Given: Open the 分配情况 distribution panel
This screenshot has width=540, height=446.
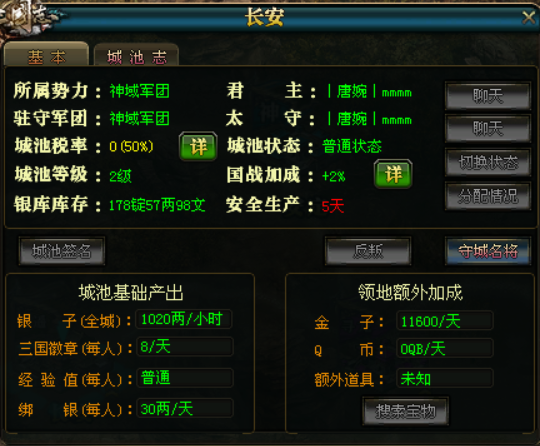Looking at the screenshot, I should (x=488, y=196).
